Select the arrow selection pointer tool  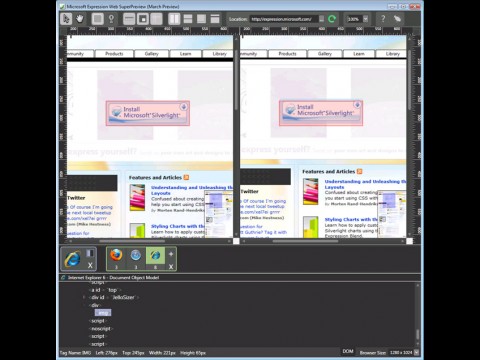(66, 19)
